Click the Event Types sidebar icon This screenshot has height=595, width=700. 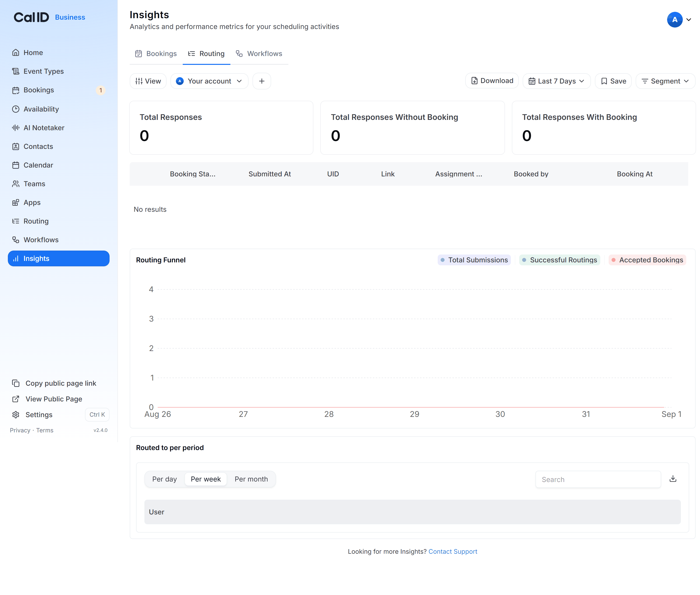point(15,71)
